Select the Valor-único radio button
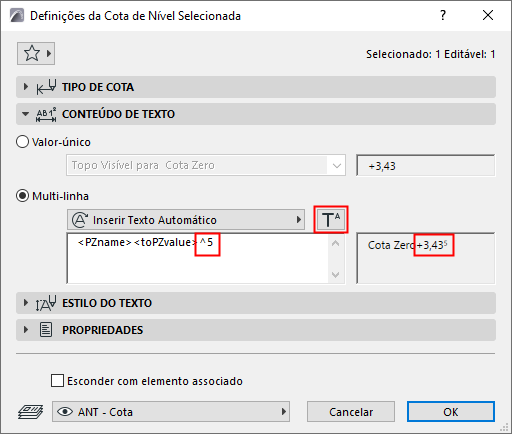This screenshot has width=512, height=434. pyautogui.click(x=22, y=142)
